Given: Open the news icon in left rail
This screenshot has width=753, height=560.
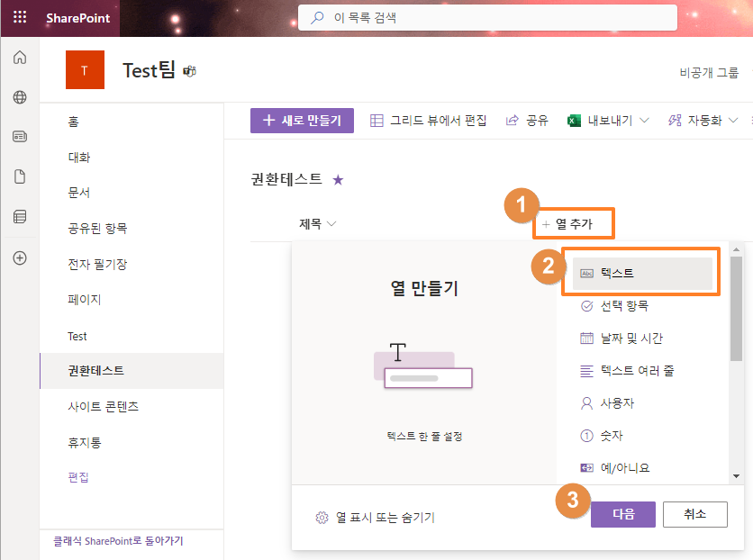Looking at the screenshot, I should [20, 137].
